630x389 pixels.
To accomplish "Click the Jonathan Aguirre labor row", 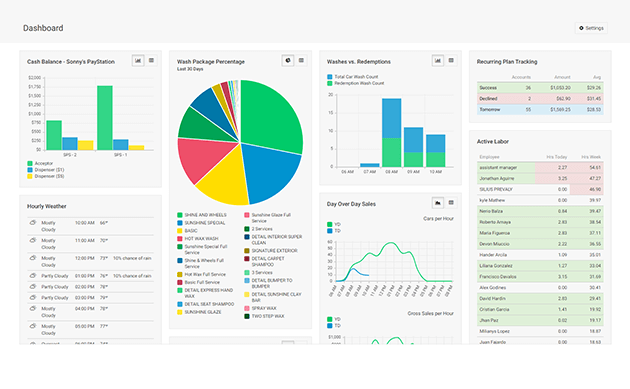I will [540, 178].
